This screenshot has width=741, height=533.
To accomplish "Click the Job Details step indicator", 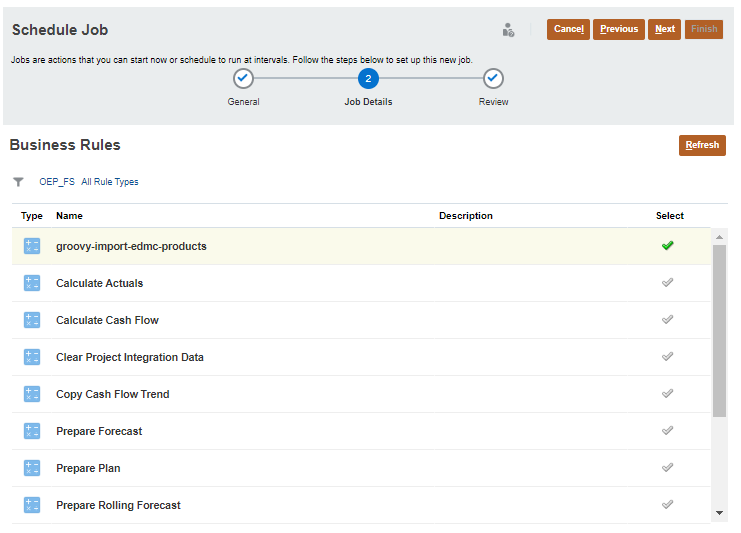I will click(368, 78).
